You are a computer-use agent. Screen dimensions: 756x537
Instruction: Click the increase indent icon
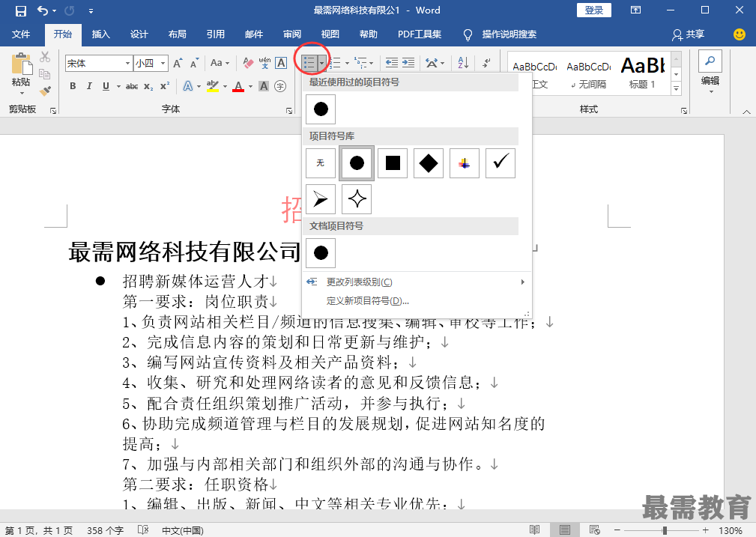point(408,63)
